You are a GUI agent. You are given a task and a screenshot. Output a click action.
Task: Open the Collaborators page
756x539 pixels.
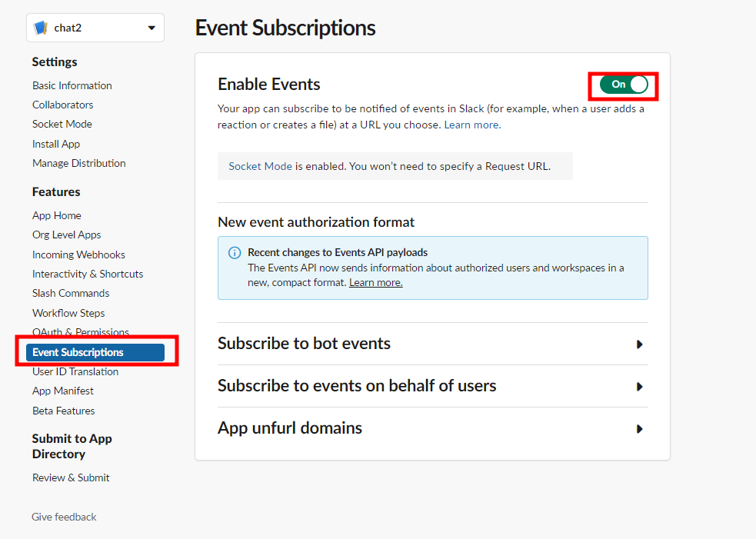click(62, 105)
